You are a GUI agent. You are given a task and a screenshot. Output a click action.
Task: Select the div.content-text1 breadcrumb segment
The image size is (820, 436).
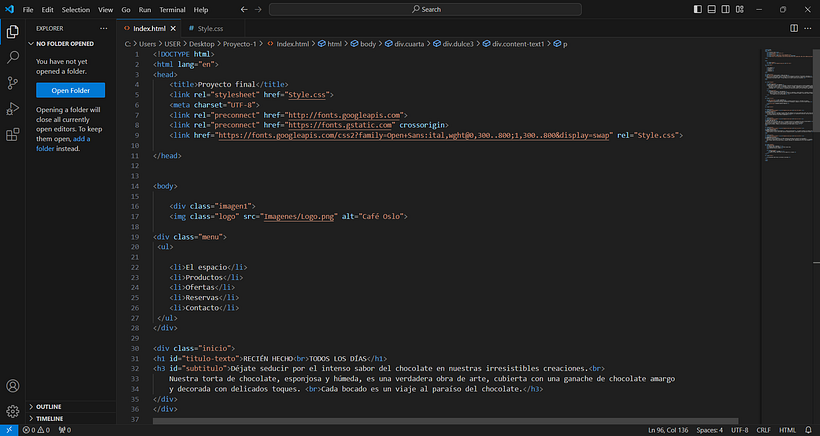(x=513, y=44)
